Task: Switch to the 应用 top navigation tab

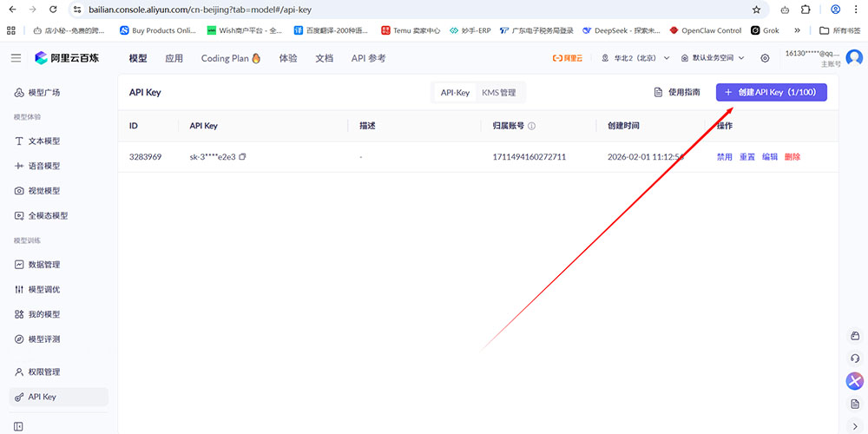Action: tap(174, 58)
